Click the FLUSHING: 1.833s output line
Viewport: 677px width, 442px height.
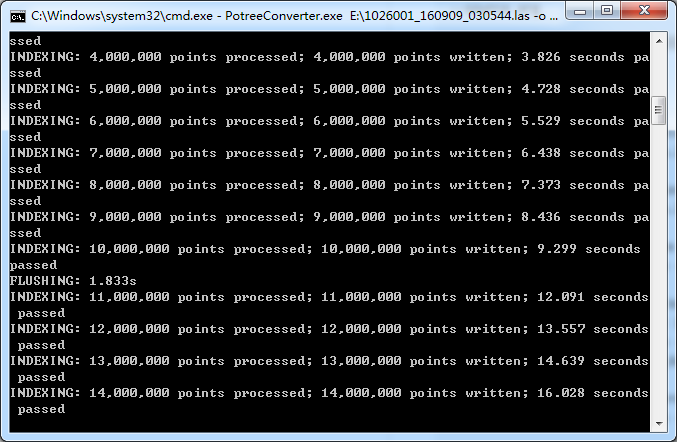tap(73, 281)
